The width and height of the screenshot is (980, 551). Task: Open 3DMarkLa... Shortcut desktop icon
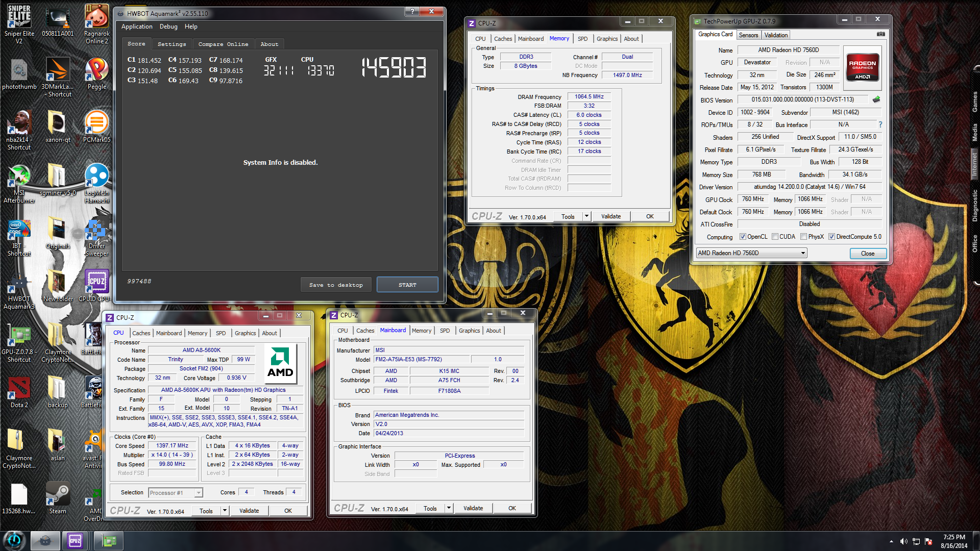point(58,77)
